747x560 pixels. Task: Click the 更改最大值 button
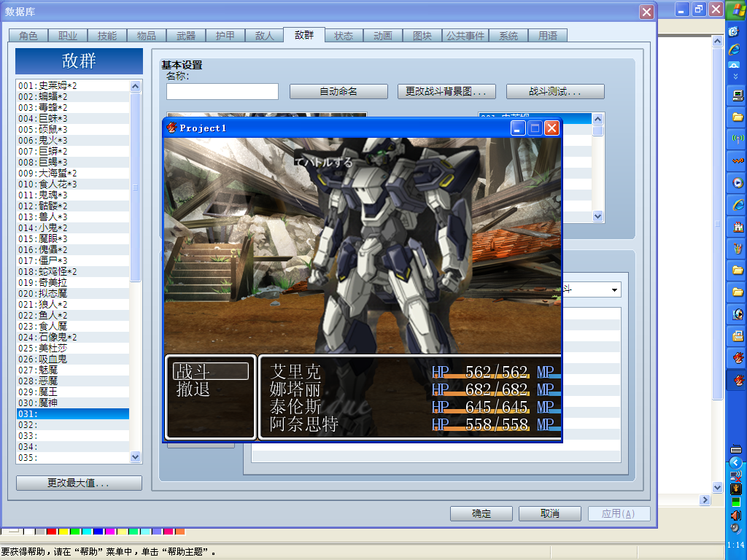[x=79, y=483]
